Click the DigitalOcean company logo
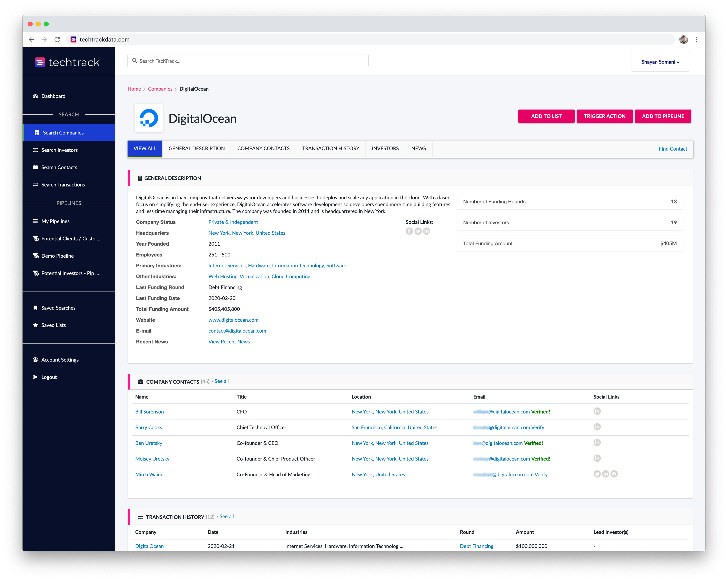This screenshot has height=581, width=728. pos(149,118)
